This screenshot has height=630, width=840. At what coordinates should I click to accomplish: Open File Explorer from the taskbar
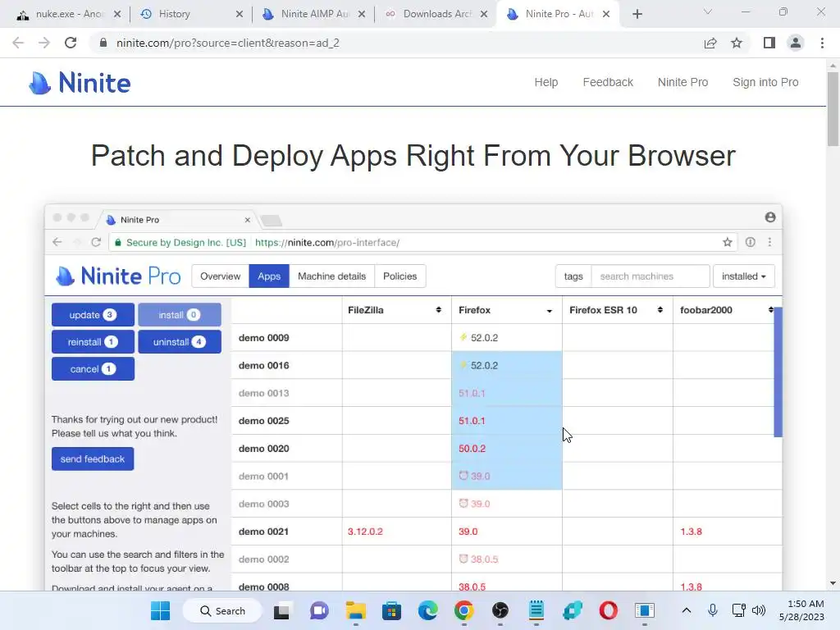[x=355, y=610]
